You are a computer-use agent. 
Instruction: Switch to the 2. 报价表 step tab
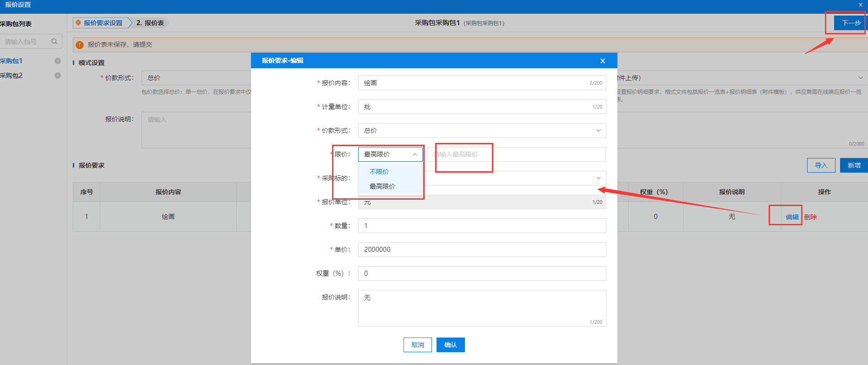click(150, 23)
